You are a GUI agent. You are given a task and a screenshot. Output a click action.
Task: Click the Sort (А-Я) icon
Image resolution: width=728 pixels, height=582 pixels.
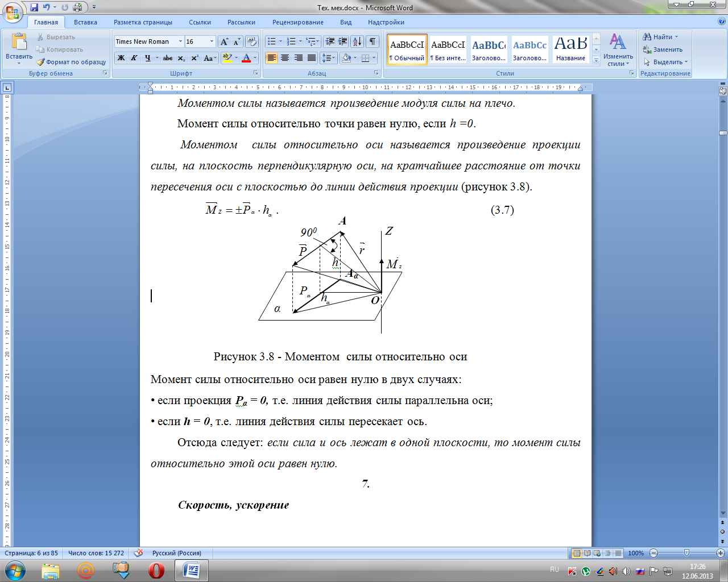click(357, 41)
